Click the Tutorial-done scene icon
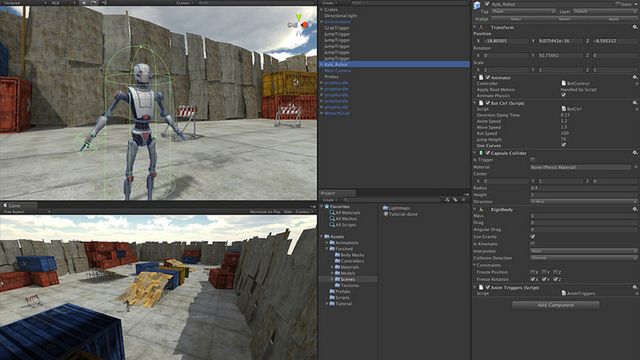640x360 pixels. [x=385, y=214]
